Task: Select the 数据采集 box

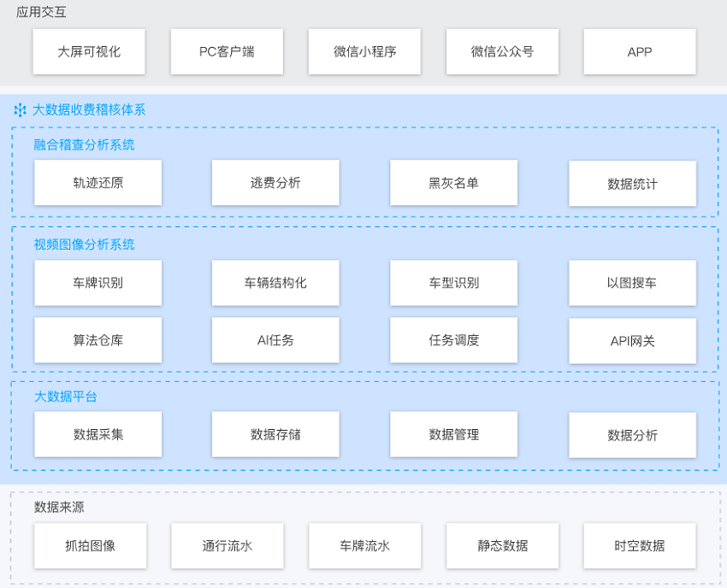Action: point(98,434)
